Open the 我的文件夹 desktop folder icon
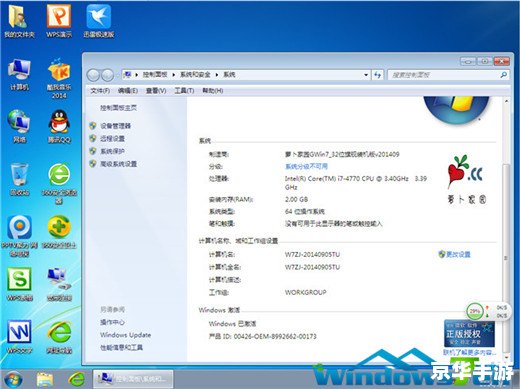Screen dimensions: 520x389 19,21
